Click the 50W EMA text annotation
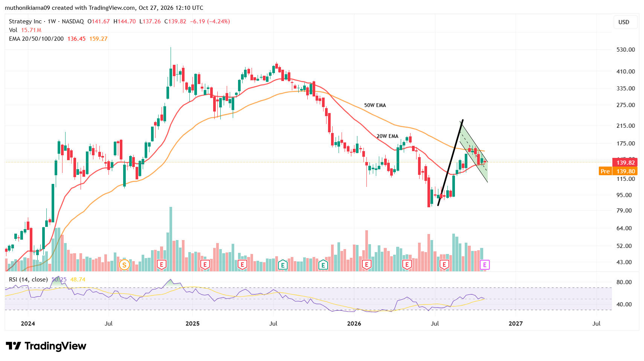 375,105
